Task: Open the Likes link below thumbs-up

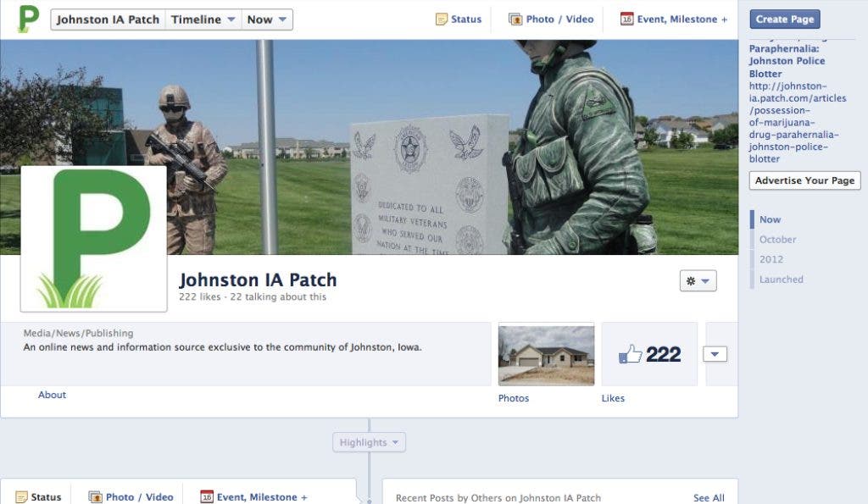Action: [613, 398]
